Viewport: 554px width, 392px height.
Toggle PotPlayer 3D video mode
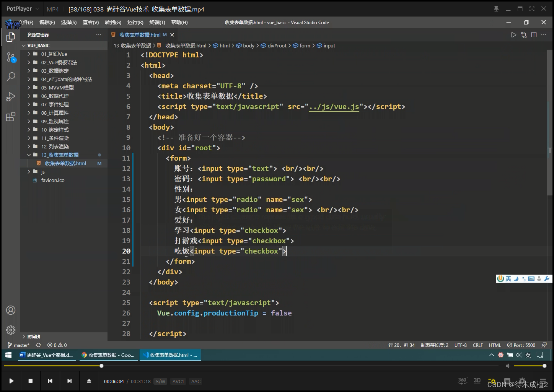click(477, 381)
